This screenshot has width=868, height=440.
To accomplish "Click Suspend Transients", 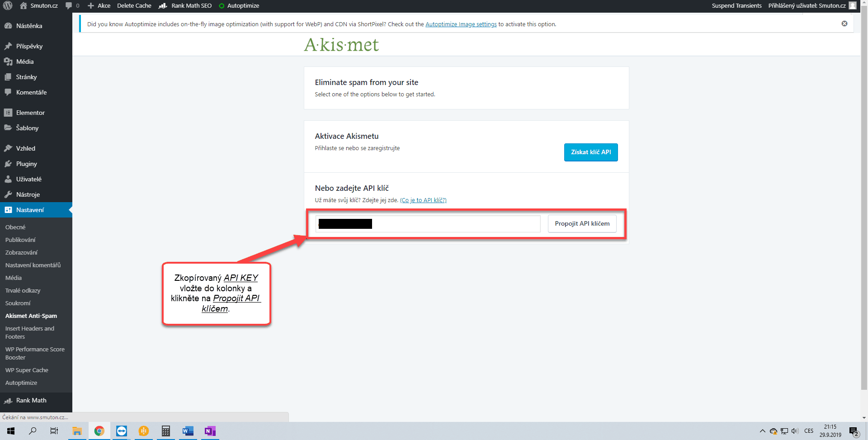I will coord(736,5).
